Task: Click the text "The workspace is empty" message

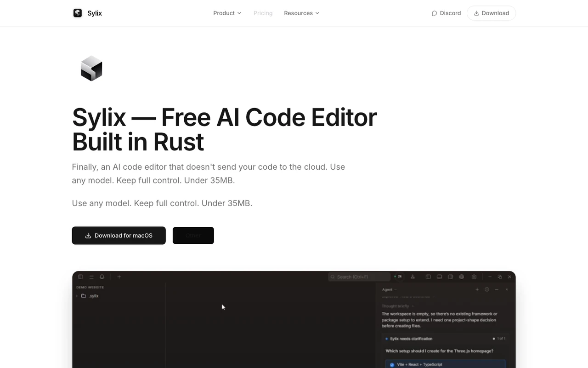Action: (x=440, y=320)
